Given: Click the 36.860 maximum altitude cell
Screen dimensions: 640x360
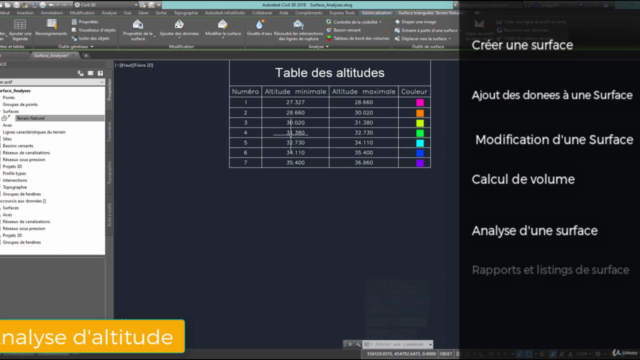Looking at the screenshot, I should pyautogui.click(x=363, y=162).
